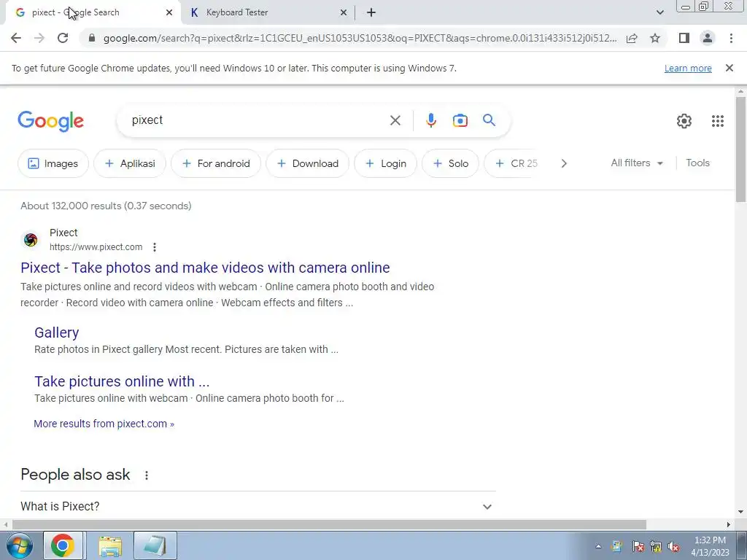The image size is (747, 560).
Task: Open Google quick settings gear
Action: (x=684, y=121)
